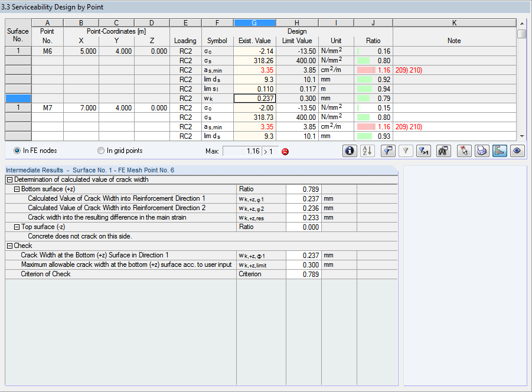Print the table via printer icon
The image size is (532, 392).
click(482, 151)
